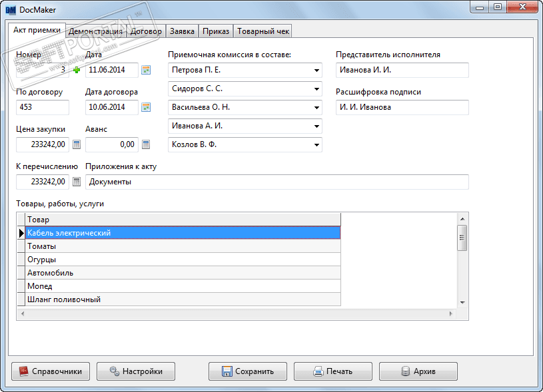Select the Кабель электрический row
The height and width of the screenshot is (392, 543).
tap(183, 233)
